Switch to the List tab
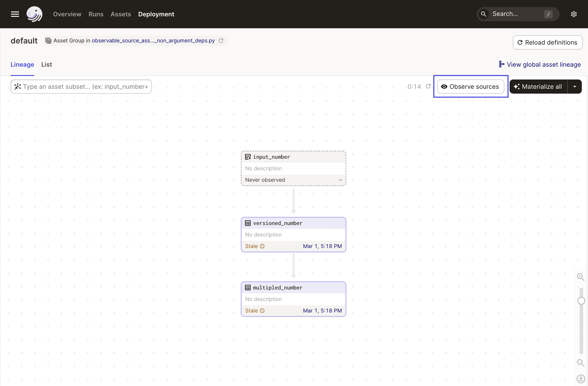 pos(46,64)
